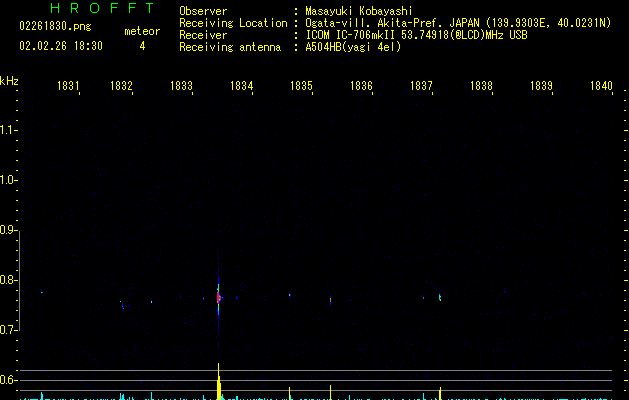
Task: Click the 0.9 kHz frequency tick label
Action: coord(8,230)
